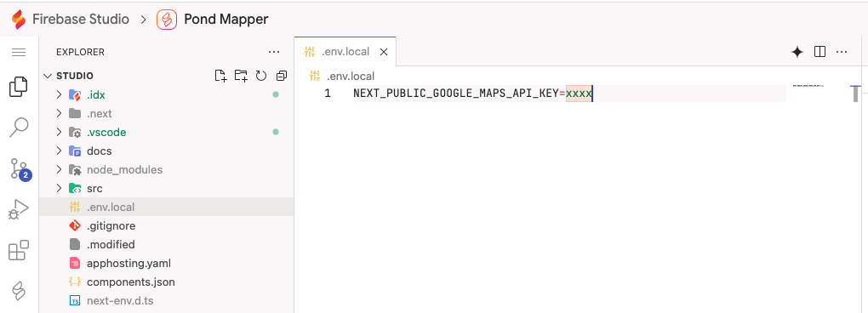The image size is (868, 313).
Task: Open the hamburger menu in activity bar
Action: [19, 53]
